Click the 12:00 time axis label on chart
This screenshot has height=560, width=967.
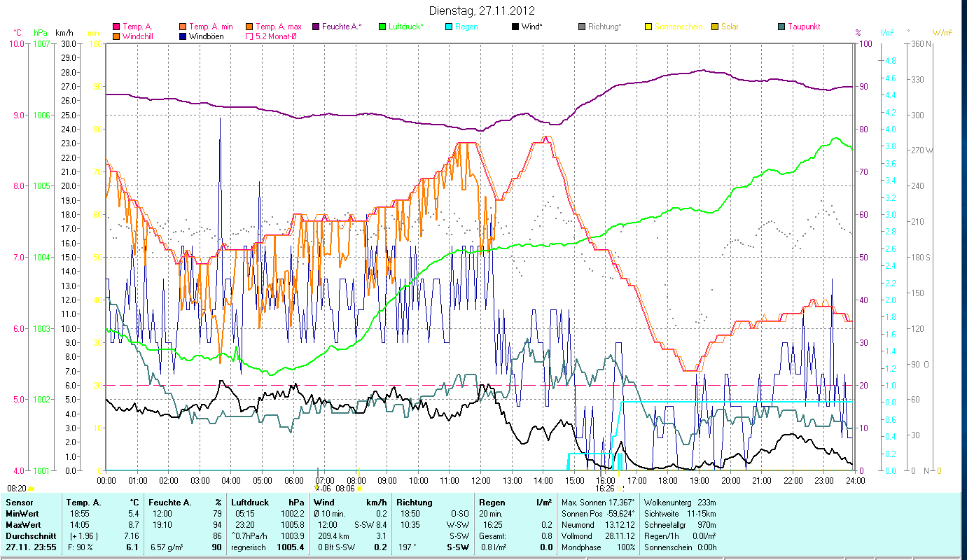pos(481,480)
